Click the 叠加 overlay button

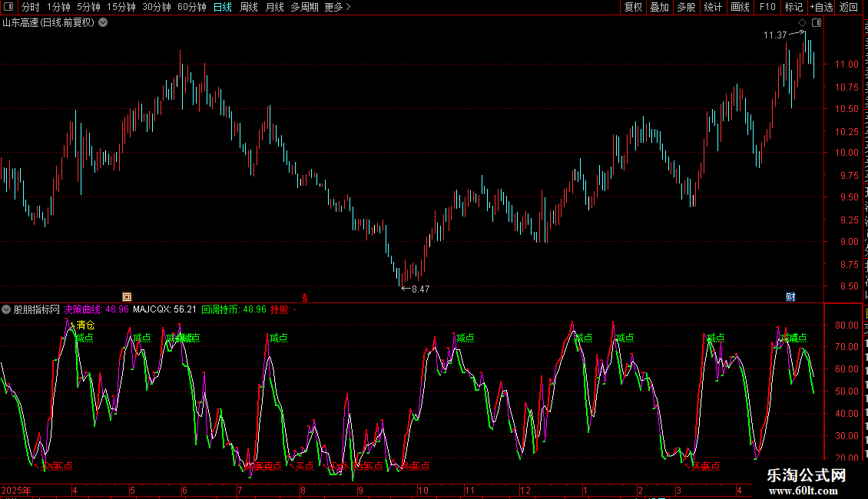point(659,7)
